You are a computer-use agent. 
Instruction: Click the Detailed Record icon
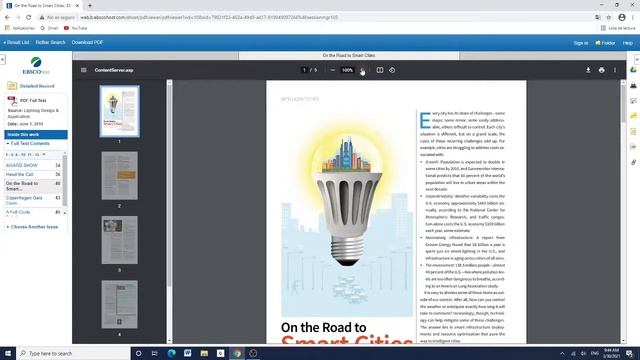pos(12,86)
